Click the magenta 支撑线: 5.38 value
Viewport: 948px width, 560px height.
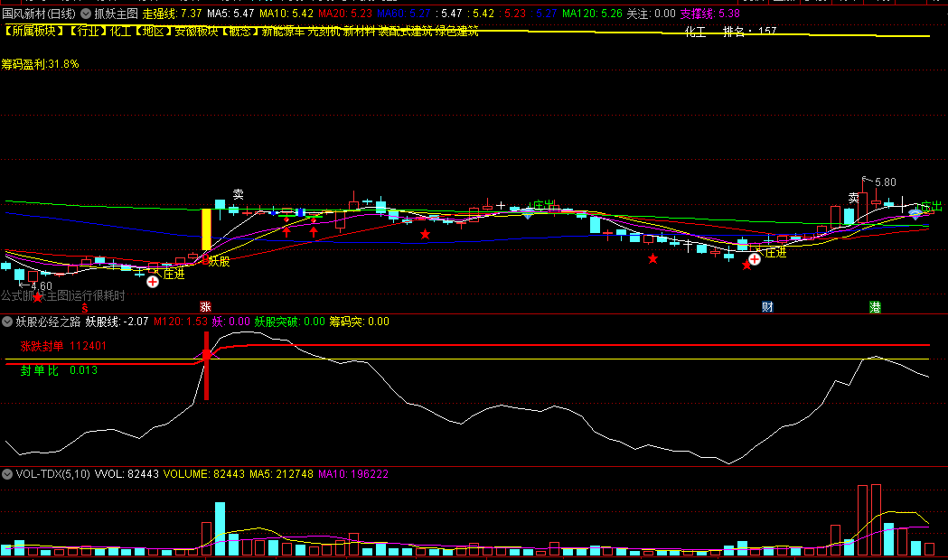pyautogui.click(x=709, y=14)
